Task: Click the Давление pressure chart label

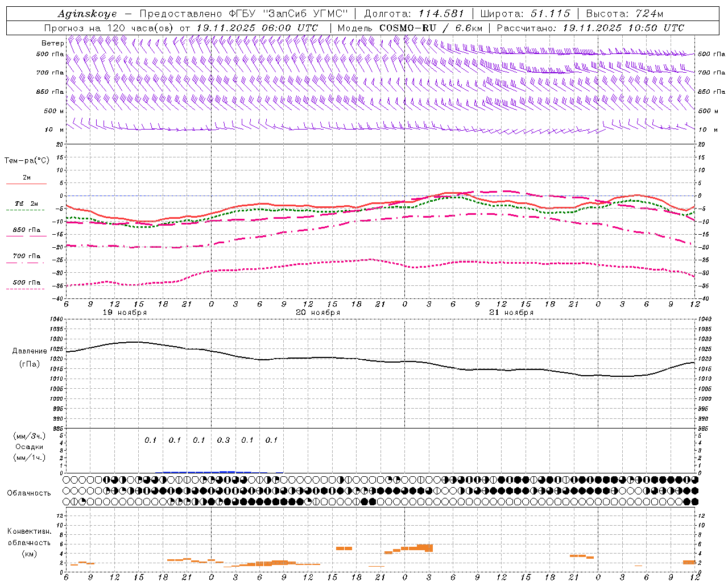Action: [x=30, y=351]
